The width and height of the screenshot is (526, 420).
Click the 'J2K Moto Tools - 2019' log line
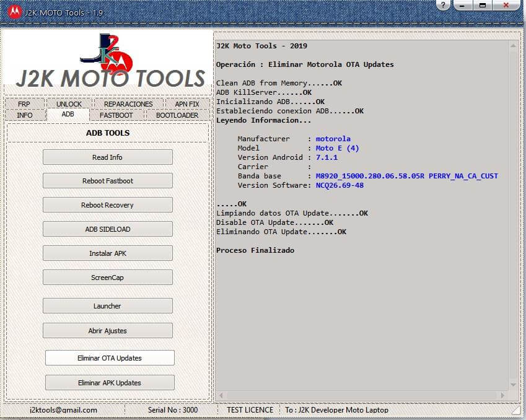coord(261,46)
